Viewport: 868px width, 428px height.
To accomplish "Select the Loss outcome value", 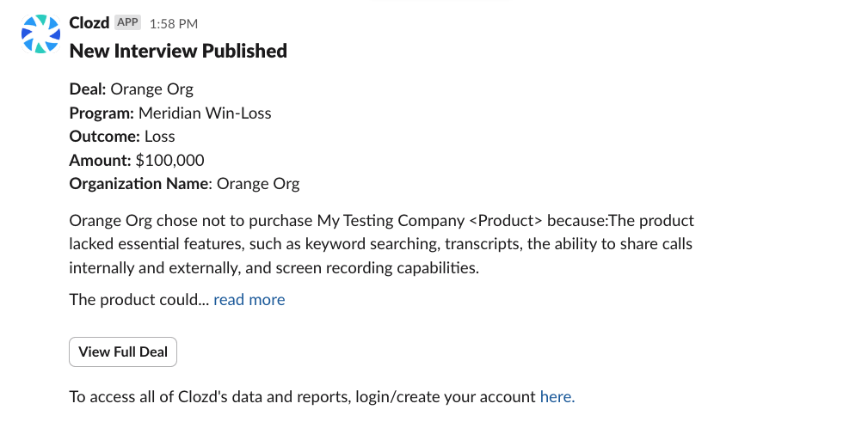I will [159, 136].
